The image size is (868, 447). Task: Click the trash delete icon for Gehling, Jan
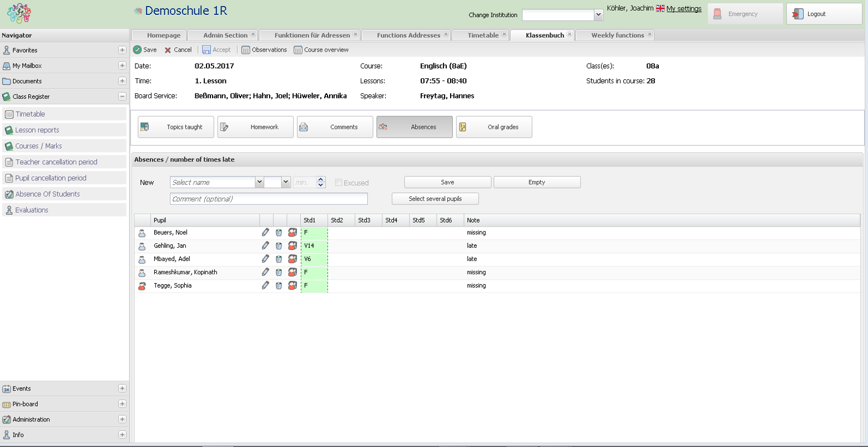pos(279,245)
